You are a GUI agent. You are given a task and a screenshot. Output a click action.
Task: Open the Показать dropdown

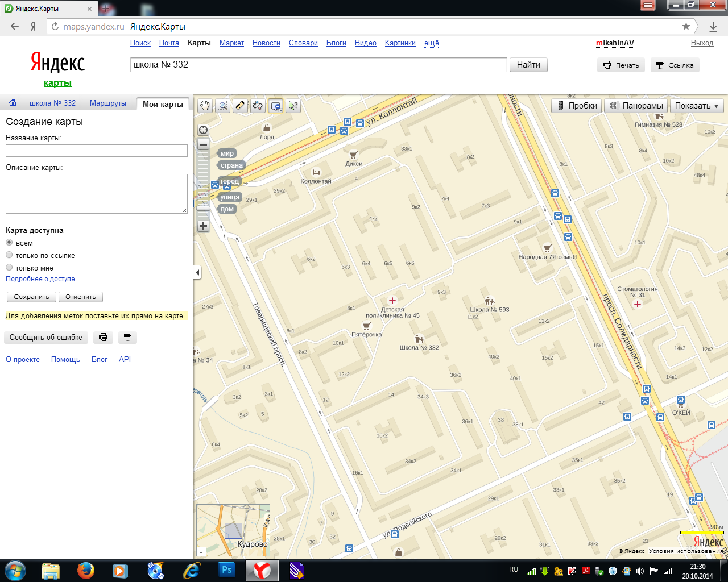click(697, 106)
